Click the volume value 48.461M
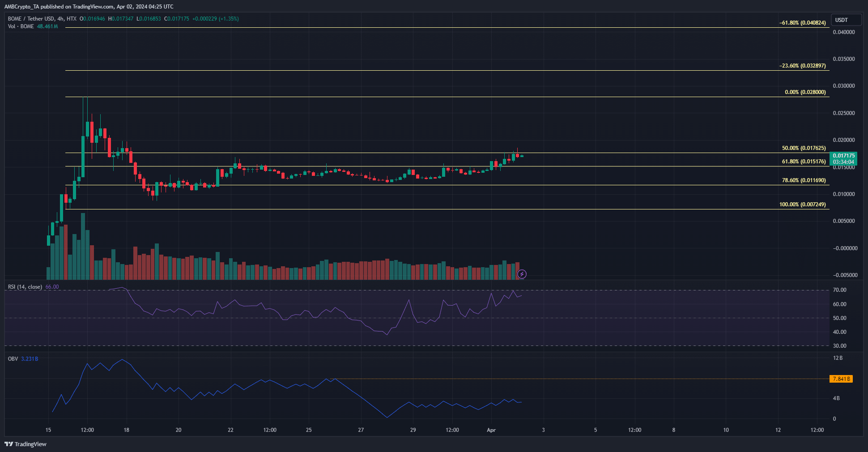Screen dimensions: 868x452 click(x=47, y=26)
